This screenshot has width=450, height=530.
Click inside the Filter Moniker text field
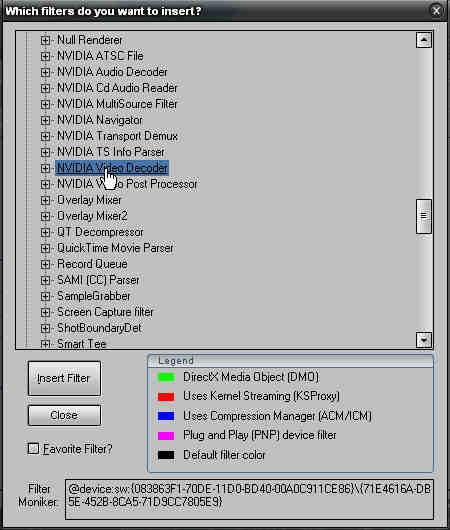click(249, 499)
